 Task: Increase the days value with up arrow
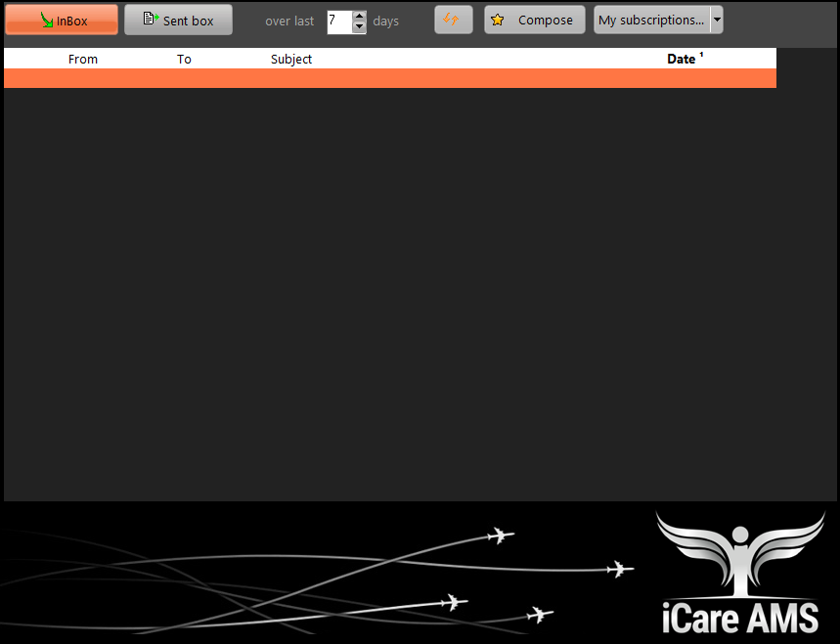pyautogui.click(x=360, y=16)
